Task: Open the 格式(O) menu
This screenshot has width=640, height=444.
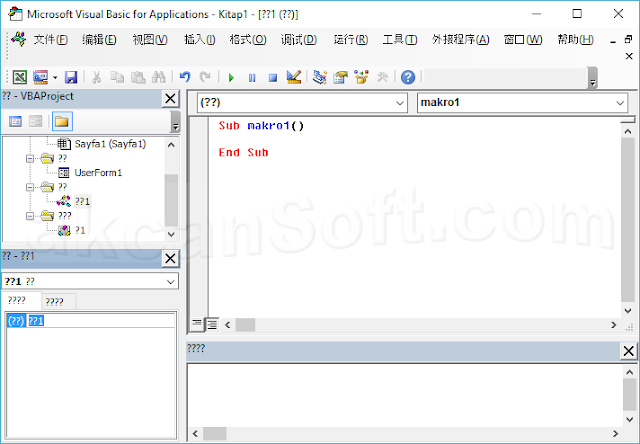Action: (248, 40)
